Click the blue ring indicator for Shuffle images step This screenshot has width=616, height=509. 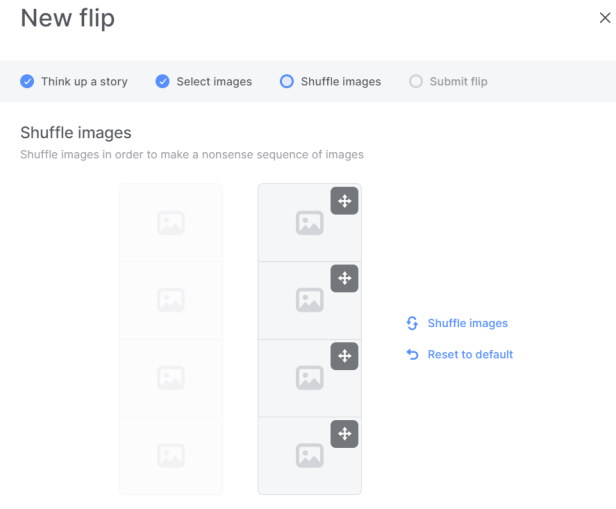[x=287, y=81]
